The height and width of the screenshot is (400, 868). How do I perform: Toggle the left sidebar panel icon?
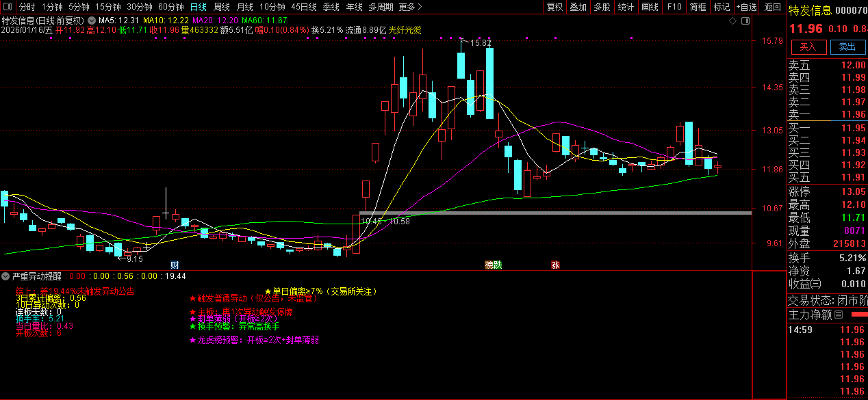[6, 7]
